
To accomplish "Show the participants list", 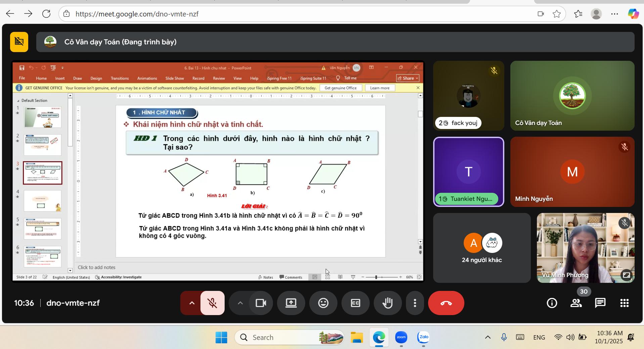I will click(576, 303).
